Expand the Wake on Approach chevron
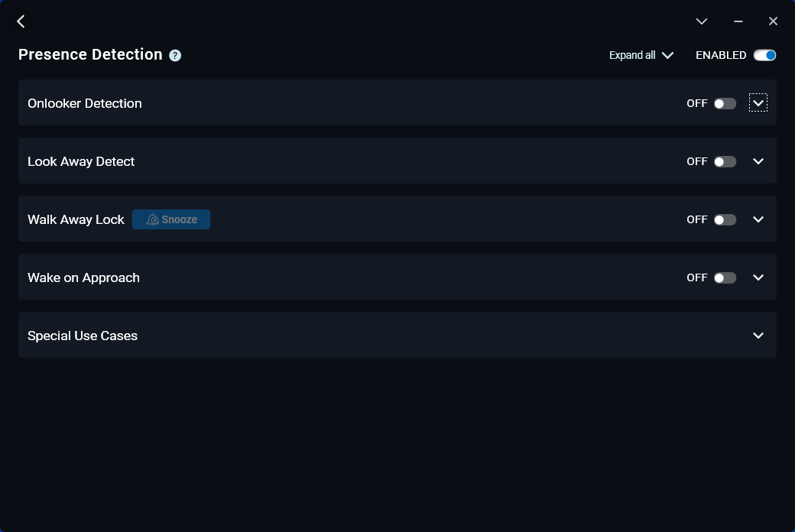 pyautogui.click(x=758, y=277)
